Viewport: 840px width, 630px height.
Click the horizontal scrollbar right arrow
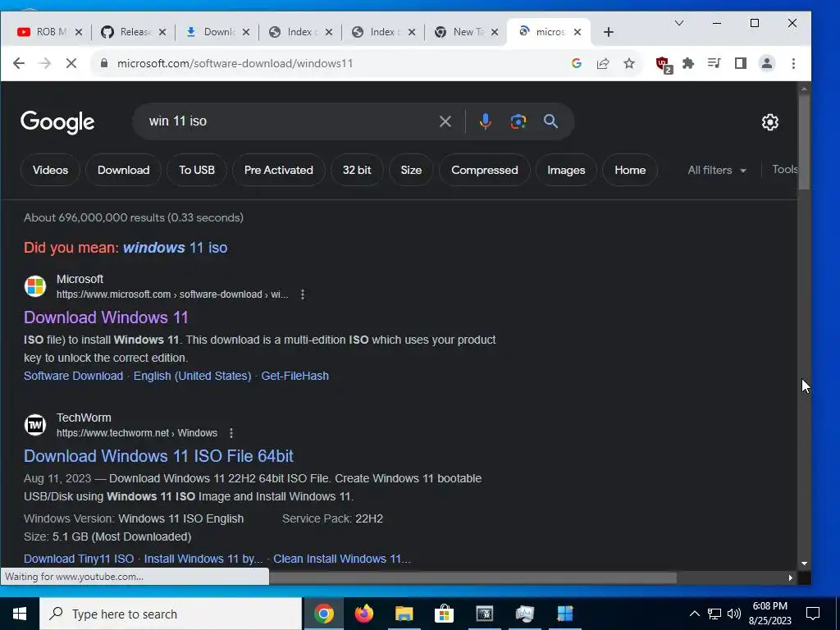pyautogui.click(x=790, y=577)
